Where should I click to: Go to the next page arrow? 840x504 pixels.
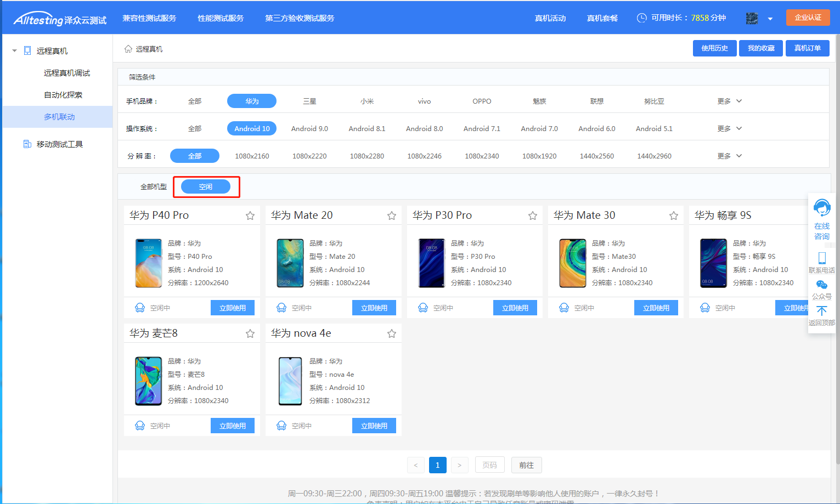(460, 465)
